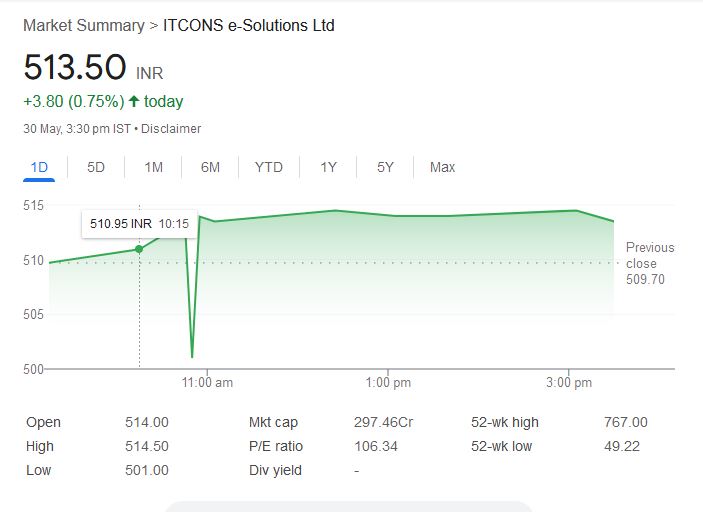Screen dimensions: 703x512
Task: Switch chart to 6M range
Action: click(x=210, y=167)
